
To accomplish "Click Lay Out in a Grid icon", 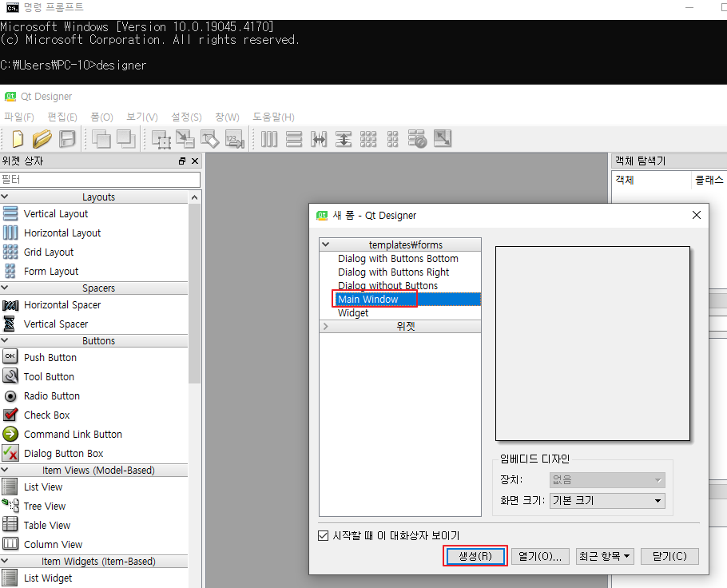I will pos(368,139).
